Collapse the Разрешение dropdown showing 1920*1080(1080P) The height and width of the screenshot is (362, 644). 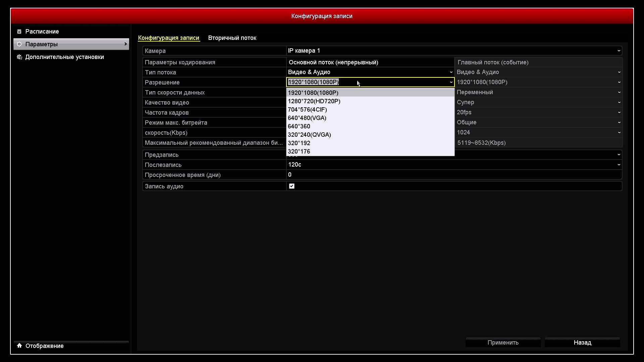tap(370, 82)
